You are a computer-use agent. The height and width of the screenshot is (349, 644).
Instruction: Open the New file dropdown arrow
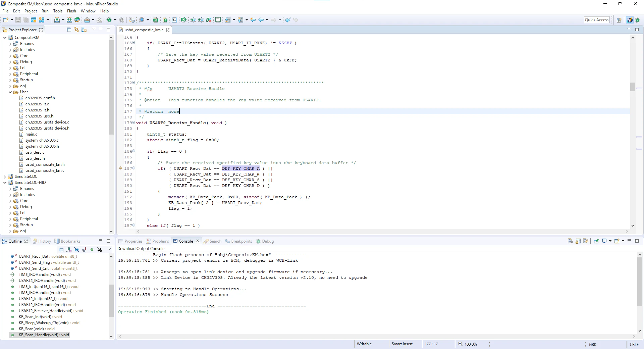coord(12,20)
